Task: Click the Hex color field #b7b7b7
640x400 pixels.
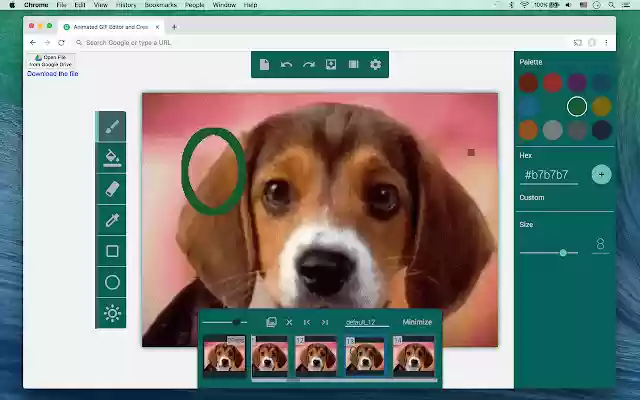Action: click(x=549, y=175)
